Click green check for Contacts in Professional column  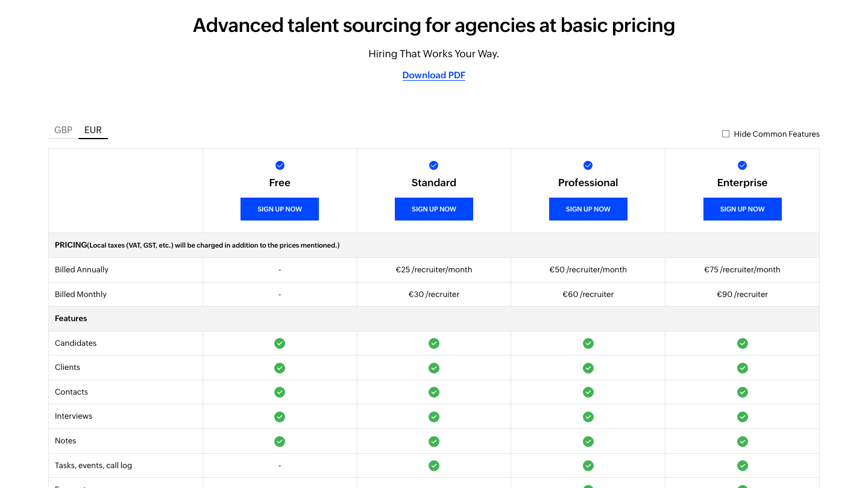pos(588,392)
